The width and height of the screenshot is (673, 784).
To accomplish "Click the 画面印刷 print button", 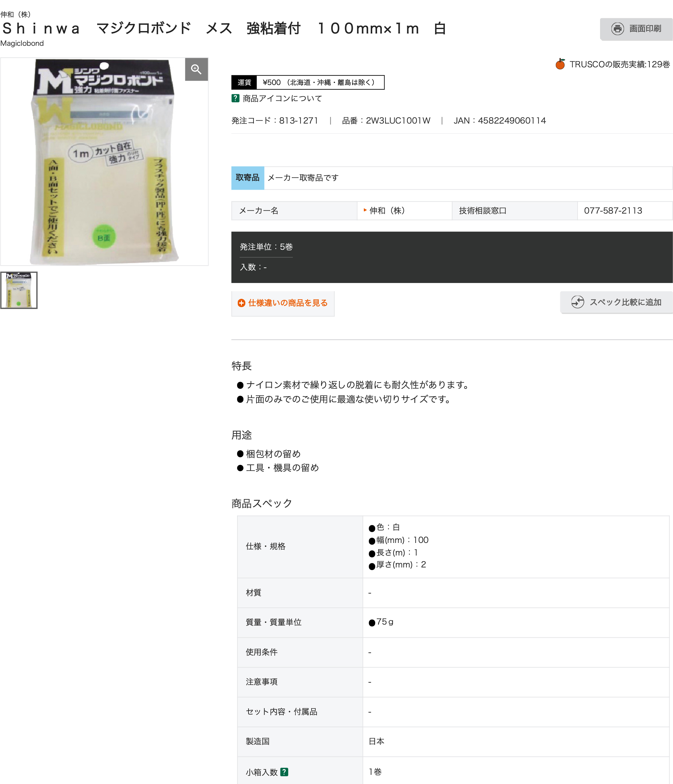I will click(636, 29).
